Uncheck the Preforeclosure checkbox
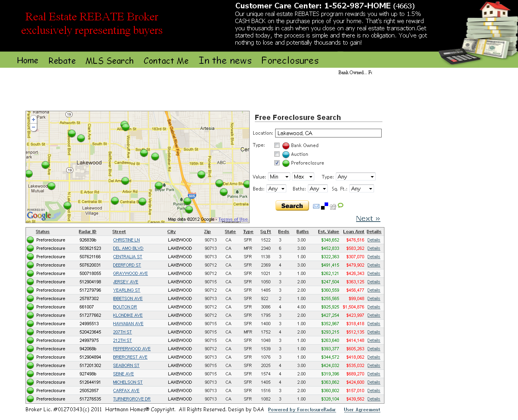Viewport: 518px width, 420px height. (277, 163)
